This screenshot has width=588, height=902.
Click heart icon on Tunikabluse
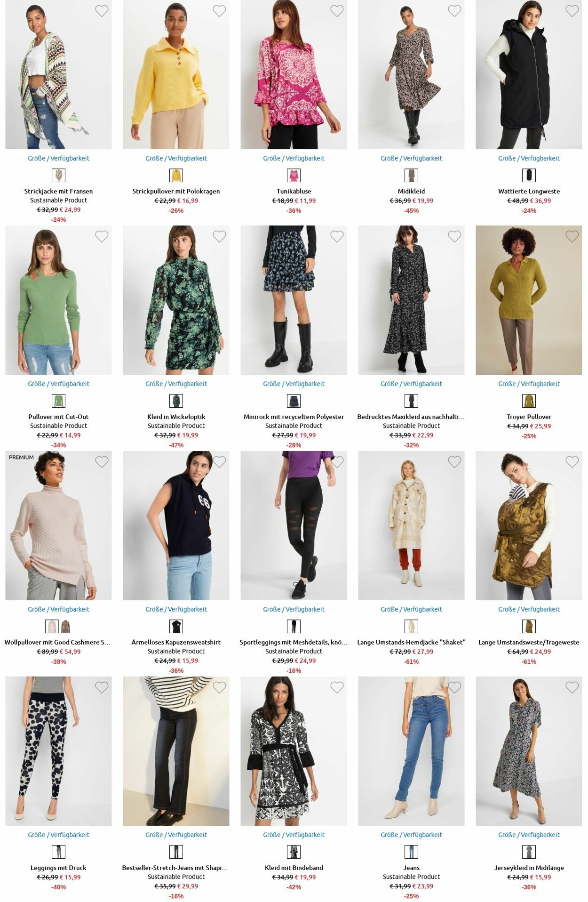point(337,11)
